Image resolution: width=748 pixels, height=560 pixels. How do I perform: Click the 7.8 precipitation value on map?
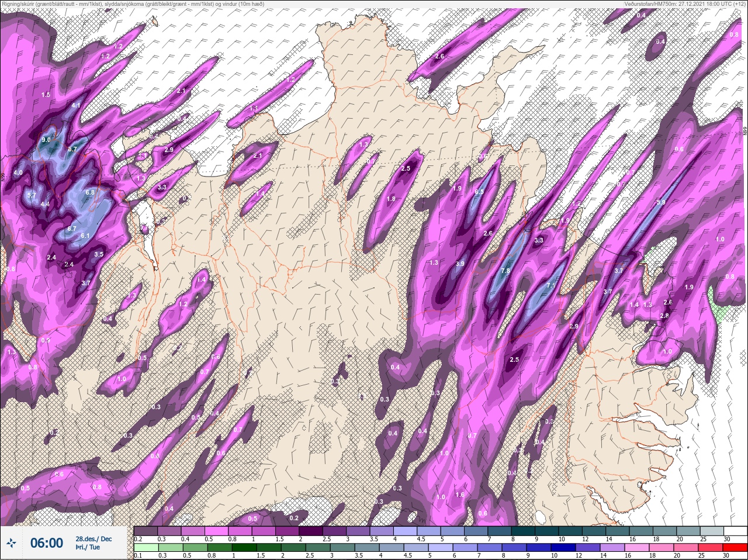pyautogui.click(x=505, y=271)
